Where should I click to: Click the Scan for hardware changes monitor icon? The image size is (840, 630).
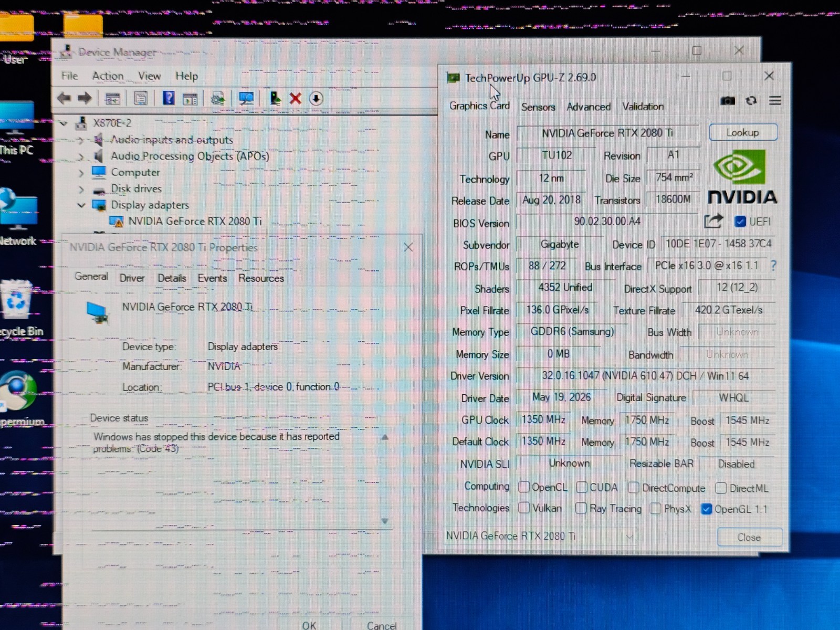[x=246, y=98]
